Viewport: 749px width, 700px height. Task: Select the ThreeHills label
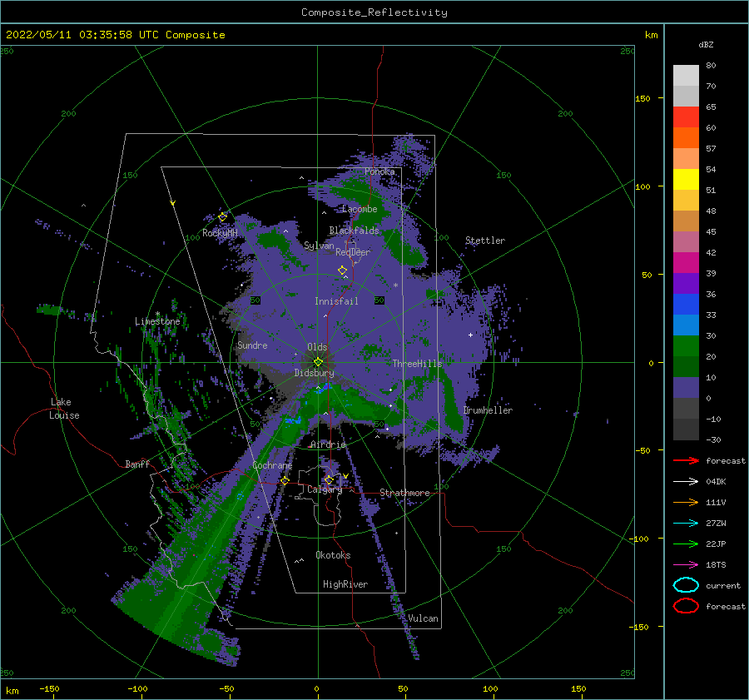[x=417, y=364]
